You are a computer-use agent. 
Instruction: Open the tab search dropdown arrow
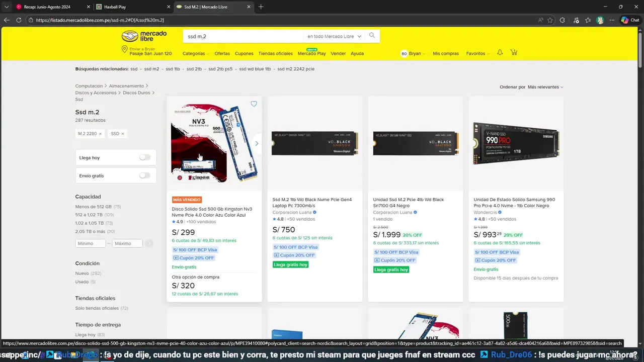pos(6,7)
